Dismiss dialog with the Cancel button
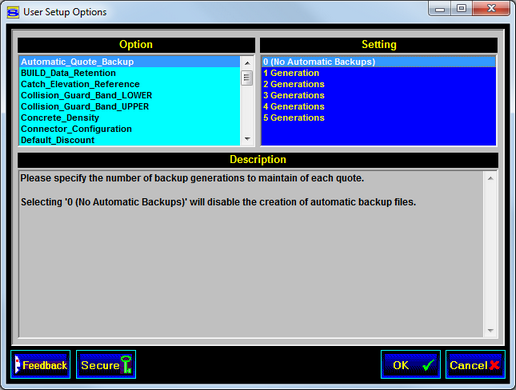516x390 pixels. click(x=475, y=365)
